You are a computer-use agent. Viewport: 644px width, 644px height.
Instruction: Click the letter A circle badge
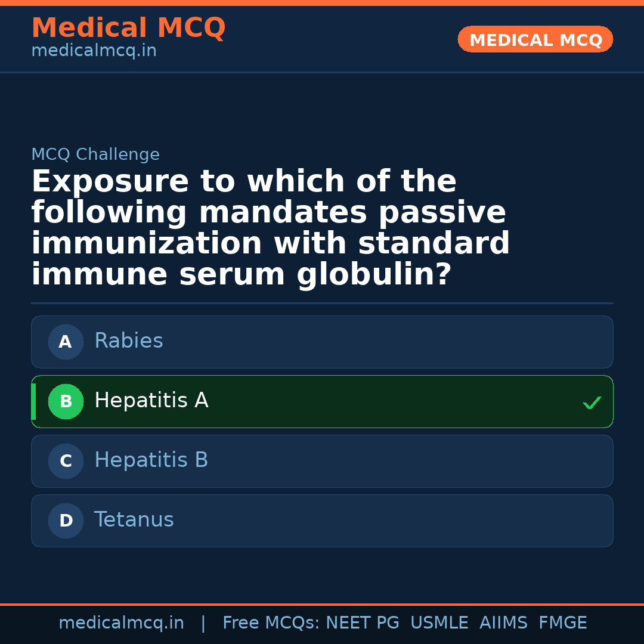(x=66, y=342)
